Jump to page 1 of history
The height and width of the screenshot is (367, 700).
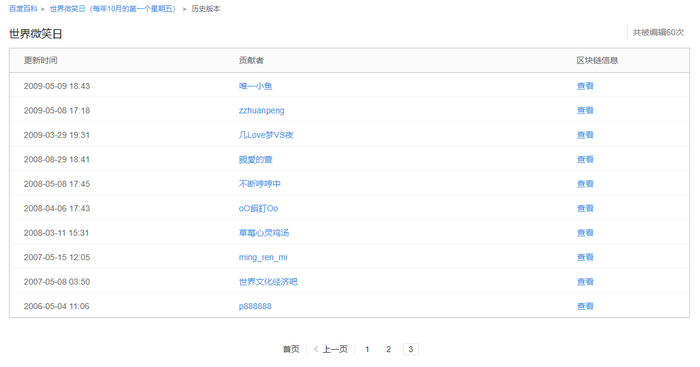coord(367,349)
